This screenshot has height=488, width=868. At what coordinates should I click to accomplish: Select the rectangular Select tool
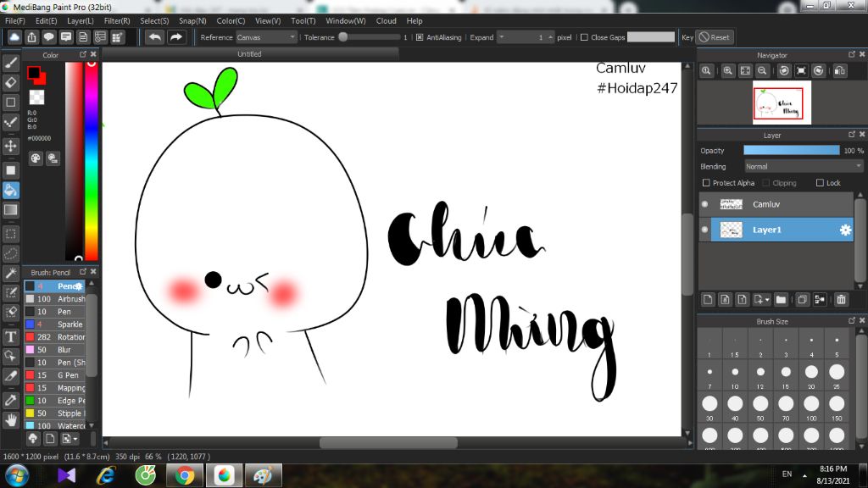(10, 234)
